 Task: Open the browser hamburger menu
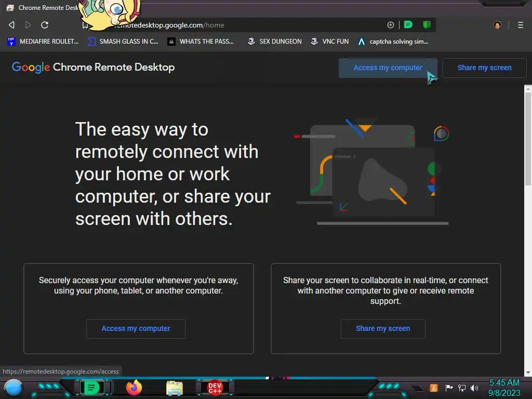tap(520, 25)
